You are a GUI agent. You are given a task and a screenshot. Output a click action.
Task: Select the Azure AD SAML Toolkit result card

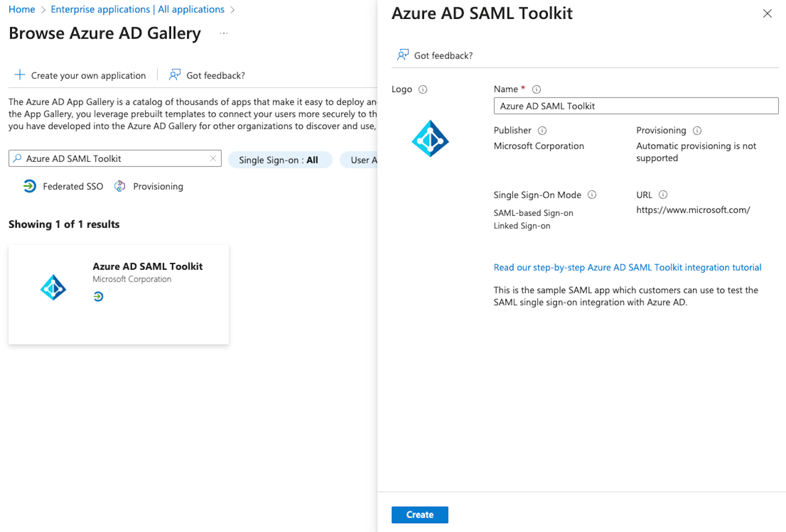[x=119, y=294]
